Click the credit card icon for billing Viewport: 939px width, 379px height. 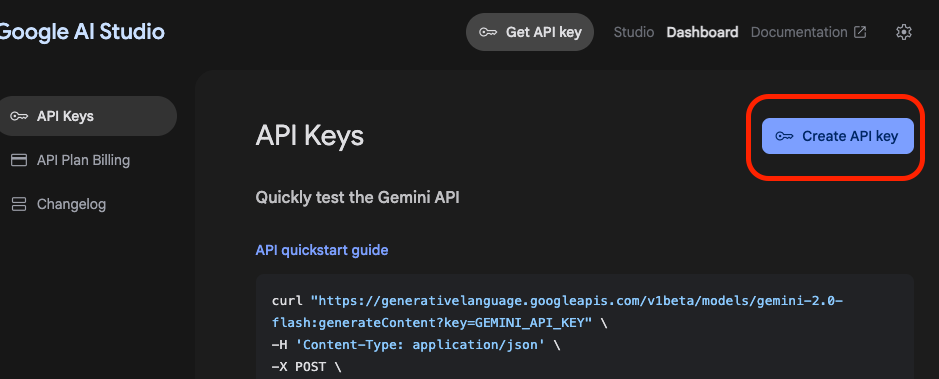pyautogui.click(x=19, y=160)
